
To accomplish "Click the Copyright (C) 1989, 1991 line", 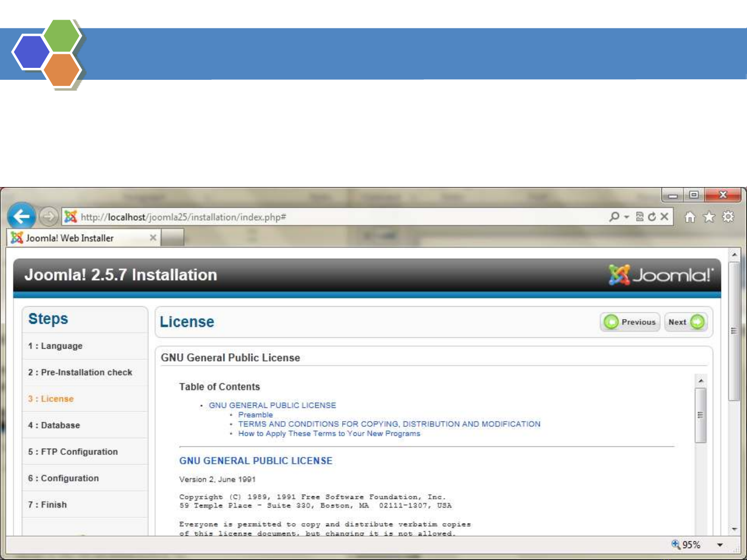I will click(313, 497).
